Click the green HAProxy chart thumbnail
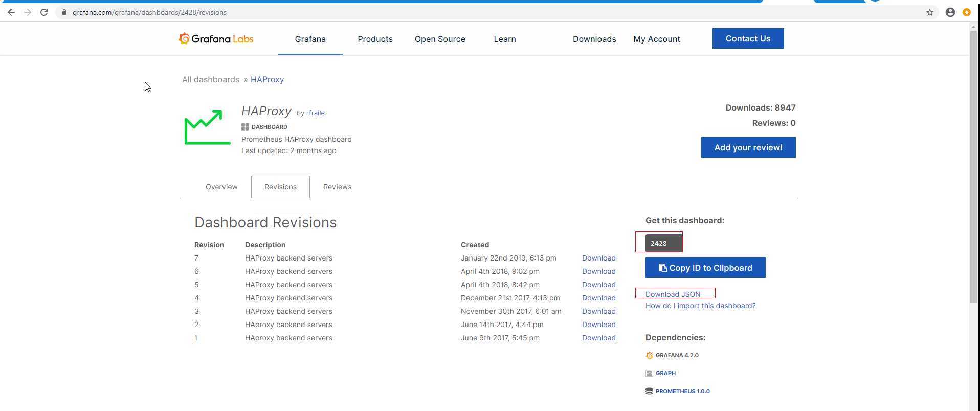980x411 pixels. tap(207, 127)
